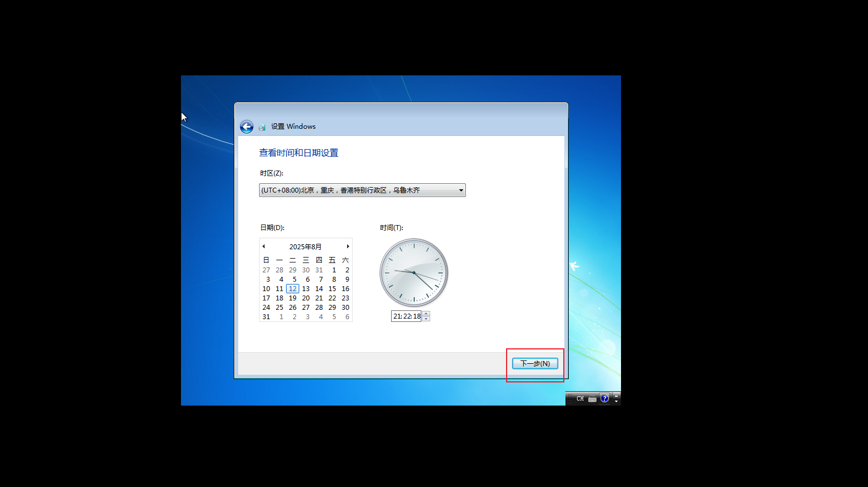The image size is (868, 487).
Task: Click calendar header 2025年8月
Action: (x=306, y=247)
